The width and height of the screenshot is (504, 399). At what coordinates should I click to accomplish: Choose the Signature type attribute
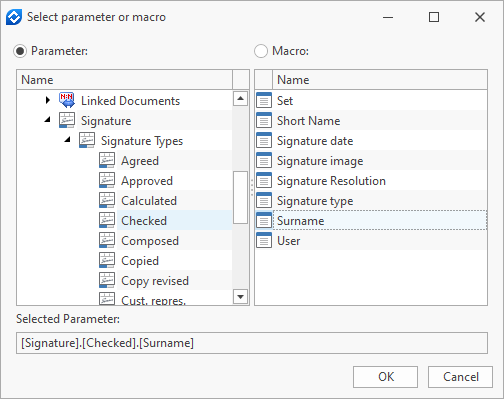click(371, 200)
